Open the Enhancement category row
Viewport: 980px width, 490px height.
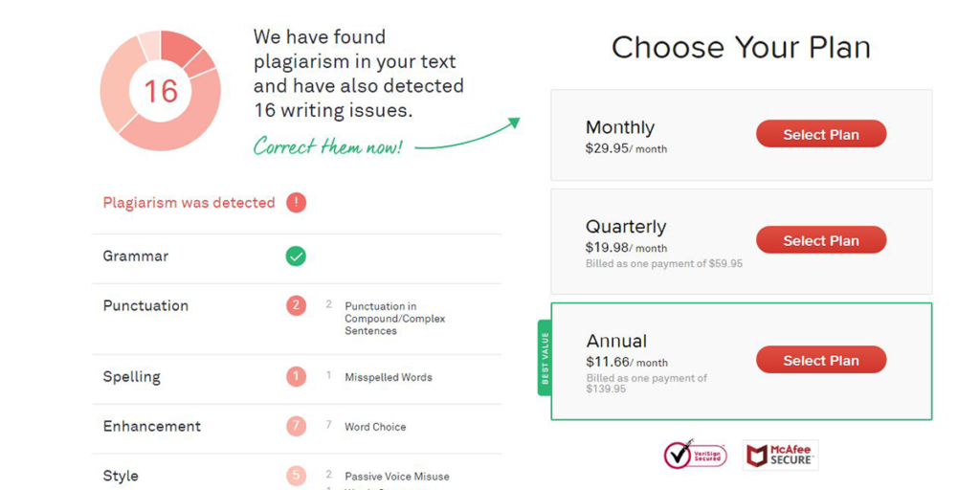152,427
